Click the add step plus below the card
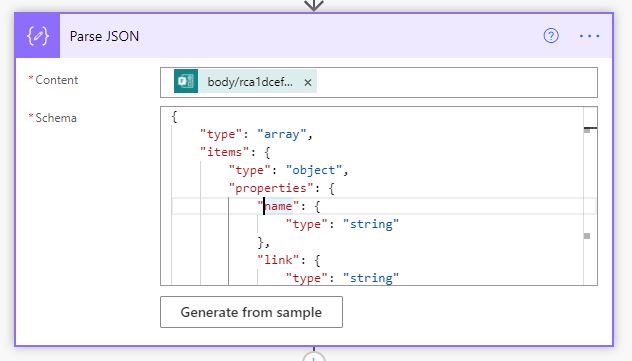Image resolution: width=632 pixels, height=361 pixels. coord(314,357)
